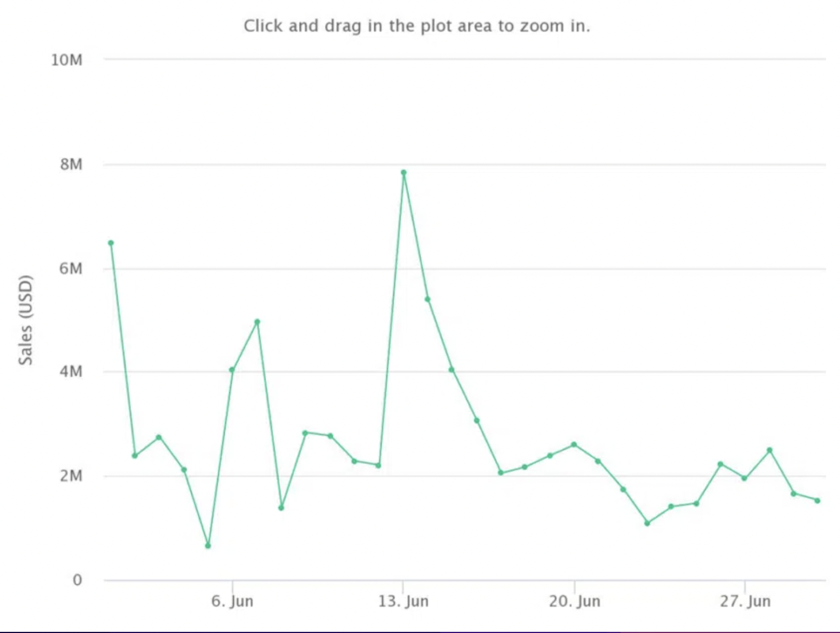The width and height of the screenshot is (840, 633).
Task: Click the 8M y-axis label
Action: coord(71,165)
